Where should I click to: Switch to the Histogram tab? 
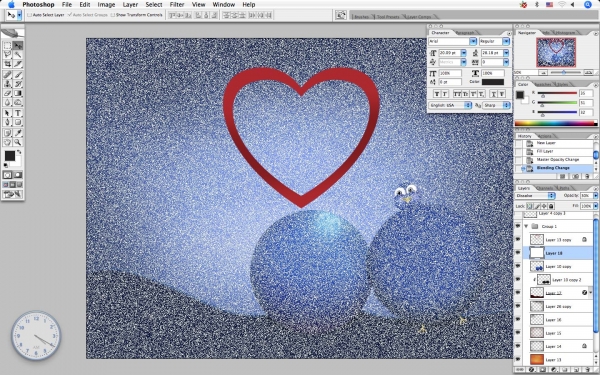pos(565,33)
